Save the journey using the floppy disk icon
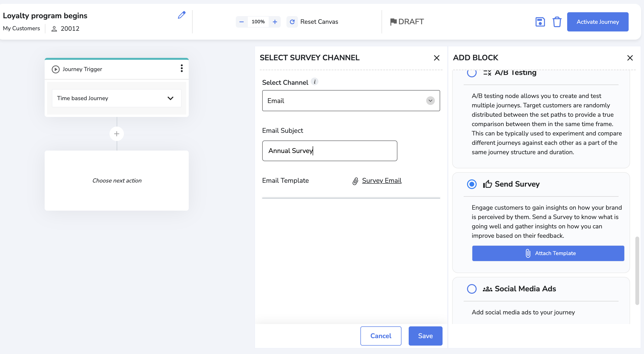 point(540,22)
